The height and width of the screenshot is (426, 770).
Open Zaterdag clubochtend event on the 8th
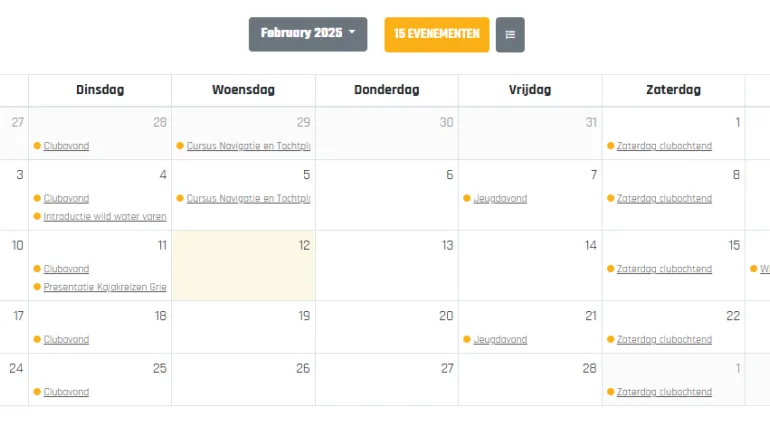(664, 199)
